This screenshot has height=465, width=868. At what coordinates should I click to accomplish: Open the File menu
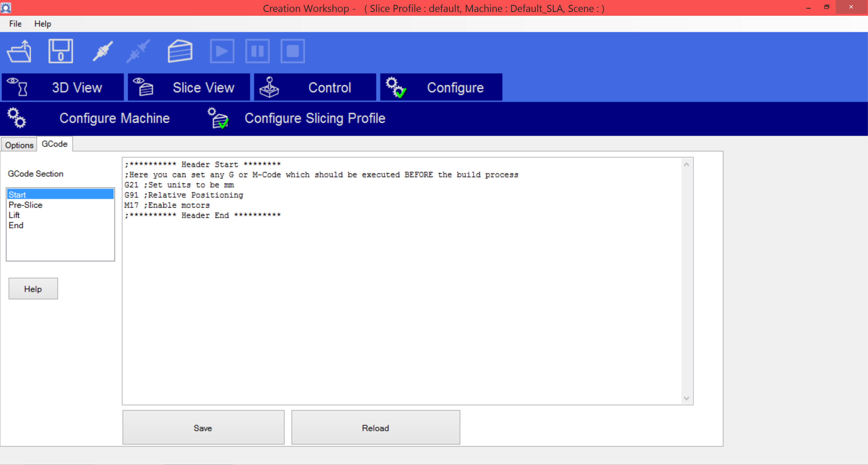tap(15, 24)
